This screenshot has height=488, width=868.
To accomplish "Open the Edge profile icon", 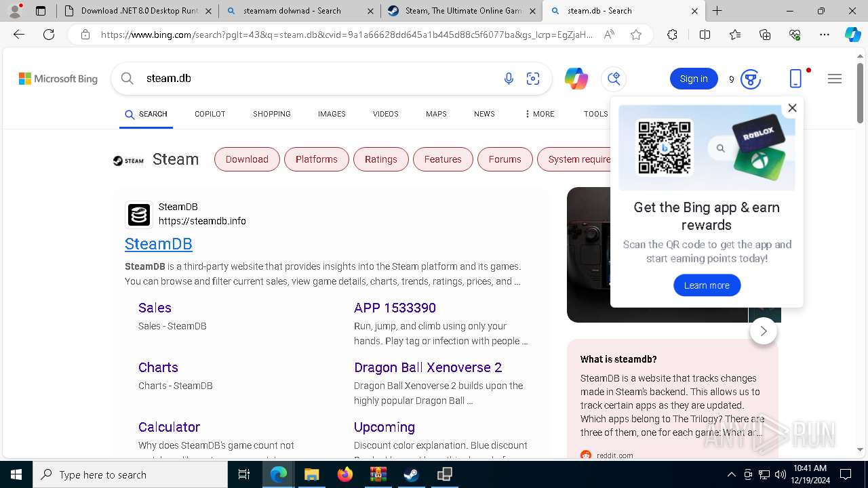I will coord(15,11).
